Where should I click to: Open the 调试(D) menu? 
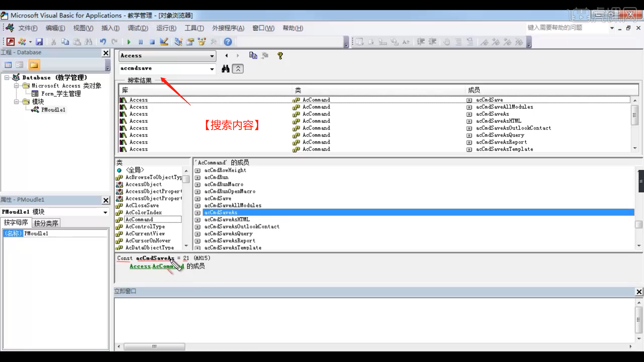pos(138,28)
